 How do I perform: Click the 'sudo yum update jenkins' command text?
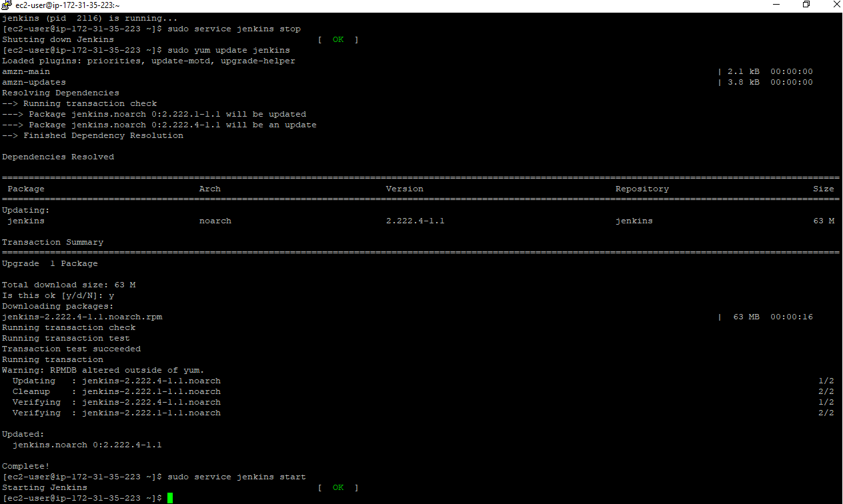click(x=229, y=51)
